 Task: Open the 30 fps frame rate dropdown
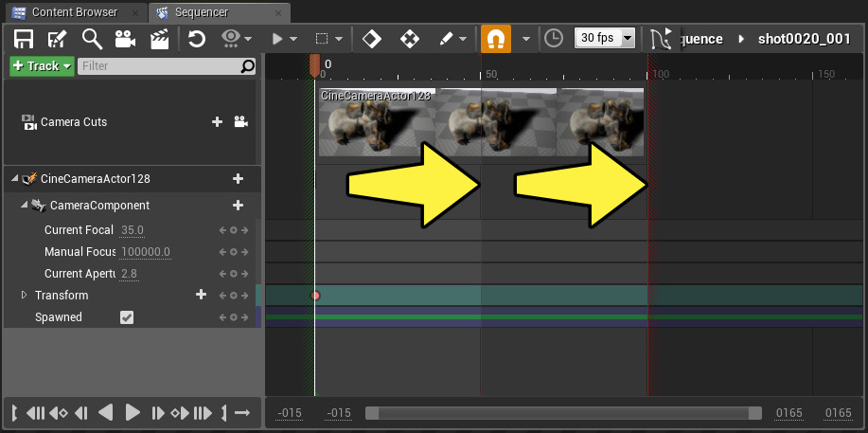[x=605, y=39]
